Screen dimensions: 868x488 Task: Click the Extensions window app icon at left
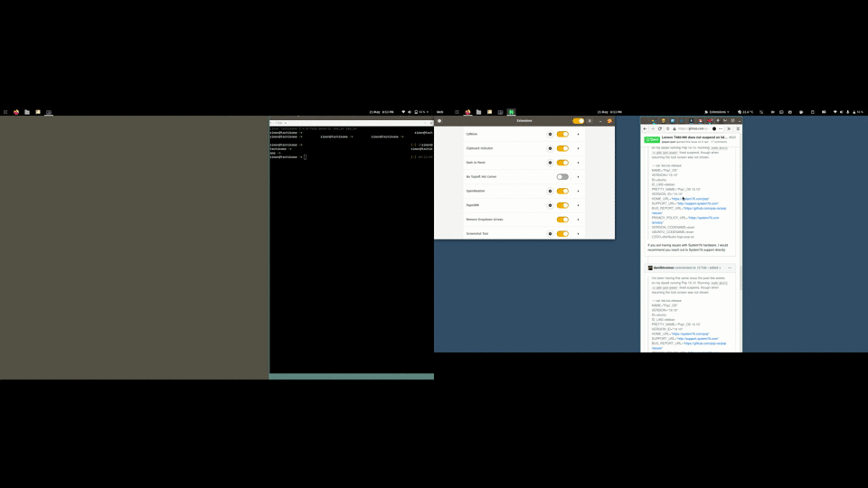(439, 120)
